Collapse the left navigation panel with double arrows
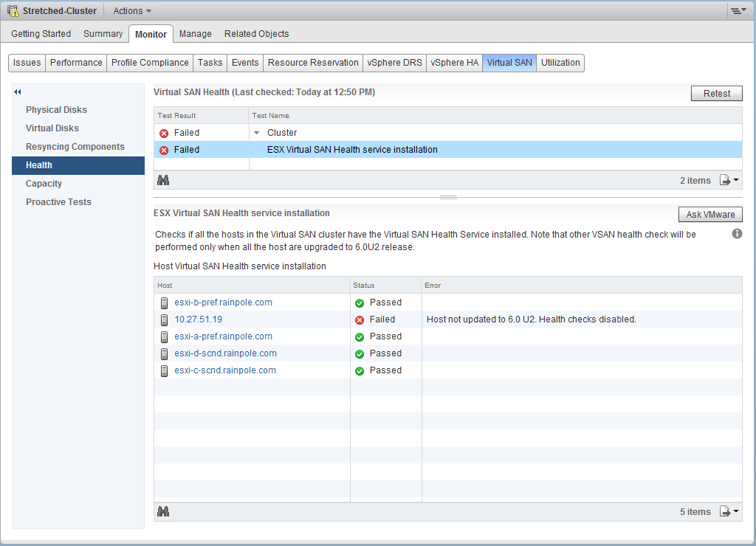 (x=18, y=91)
